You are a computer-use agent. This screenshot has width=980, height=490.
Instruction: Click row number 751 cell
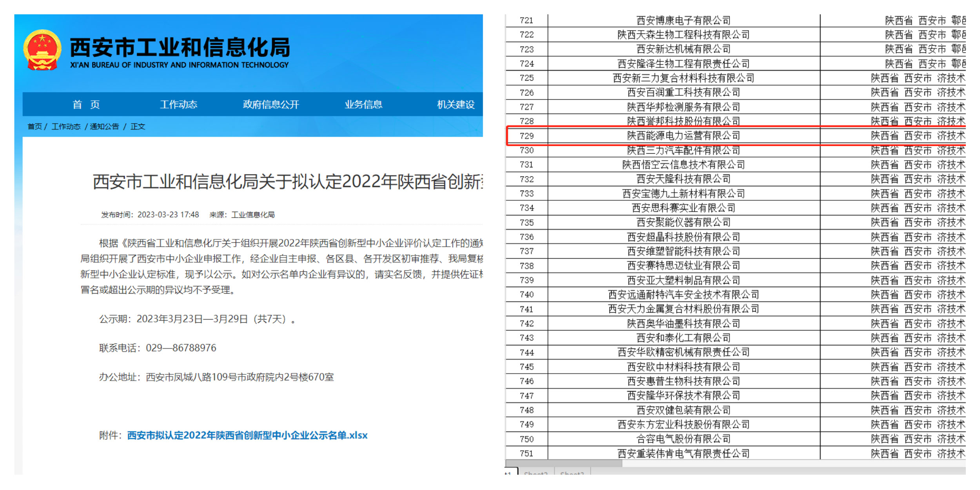click(x=526, y=453)
